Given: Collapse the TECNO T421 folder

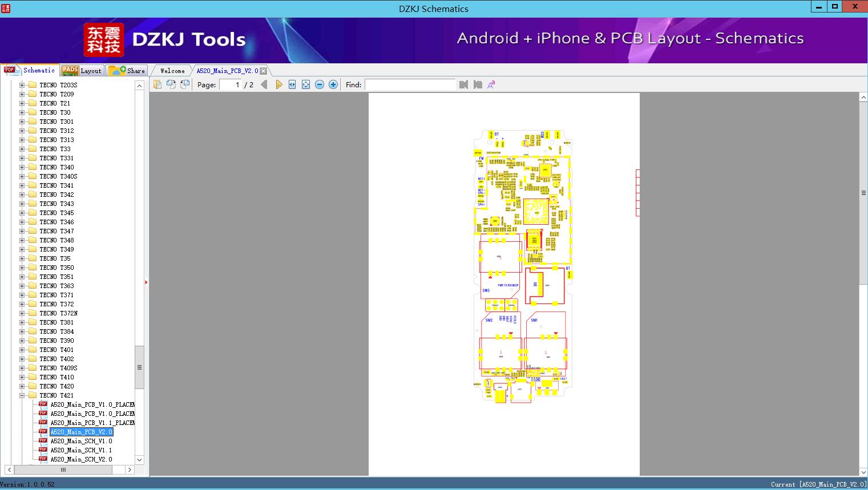Looking at the screenshot, I should click(x=22, y=395).
